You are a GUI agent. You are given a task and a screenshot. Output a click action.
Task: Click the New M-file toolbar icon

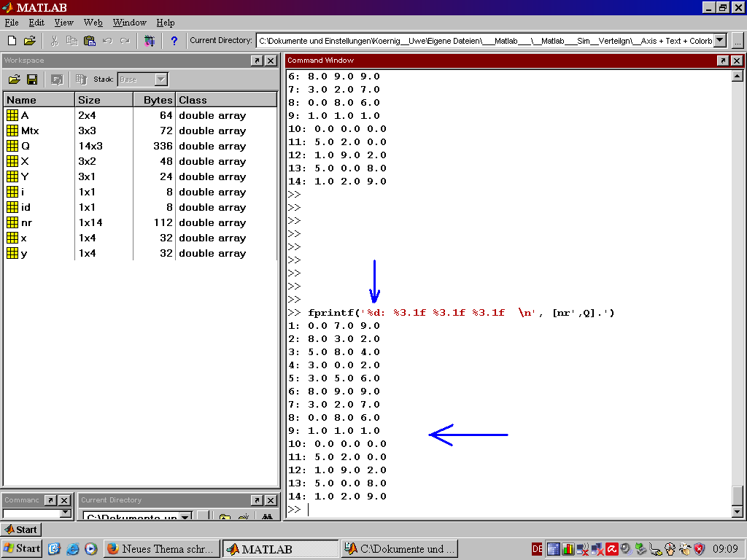point(12,41)
